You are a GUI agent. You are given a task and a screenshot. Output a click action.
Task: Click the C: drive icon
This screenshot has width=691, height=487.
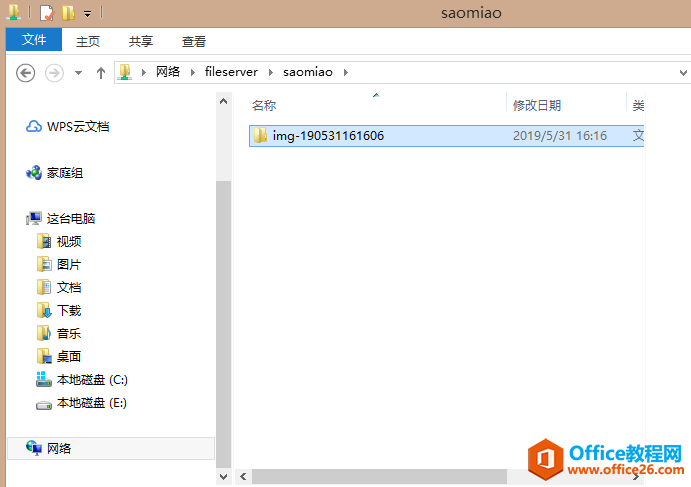[x=44, y=379]
